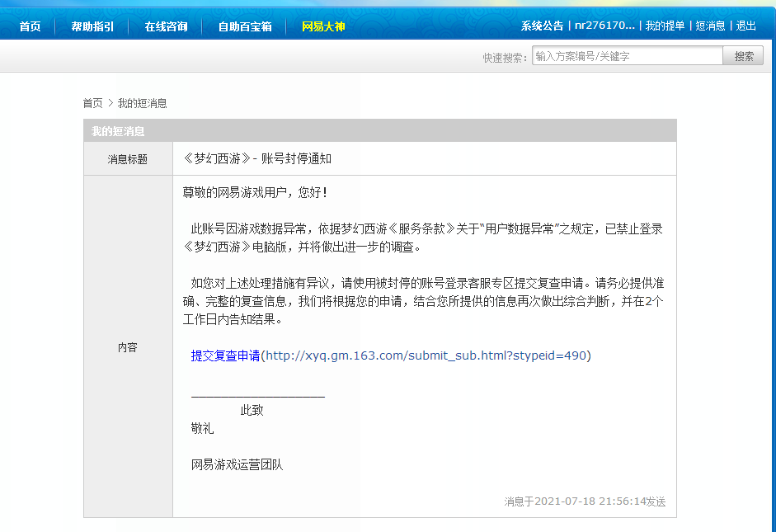Open 短消息 in the top bar

point(710,26)
